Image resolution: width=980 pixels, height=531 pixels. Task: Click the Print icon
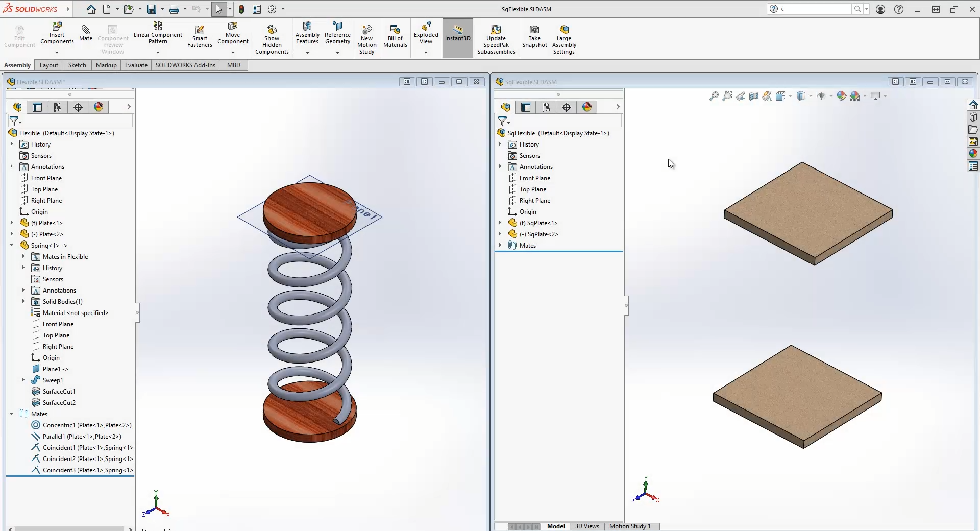174,9
